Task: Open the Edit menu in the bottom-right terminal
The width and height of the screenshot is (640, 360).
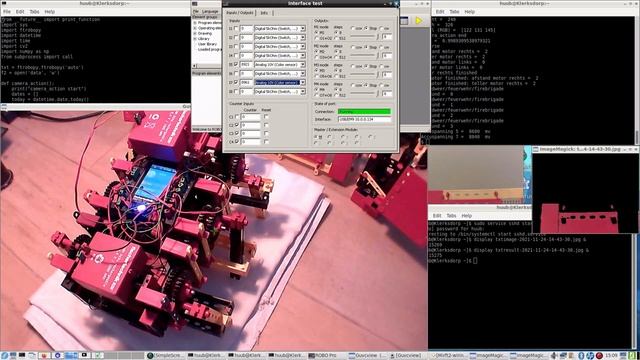Action: 437,216
